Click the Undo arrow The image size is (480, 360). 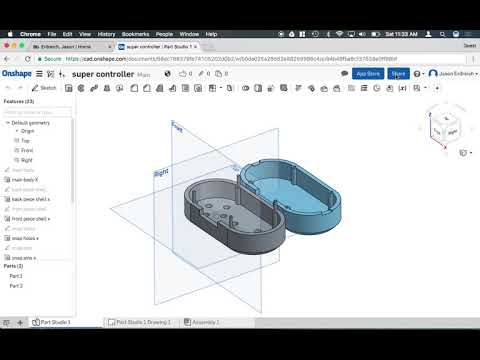tap(9, 88)
